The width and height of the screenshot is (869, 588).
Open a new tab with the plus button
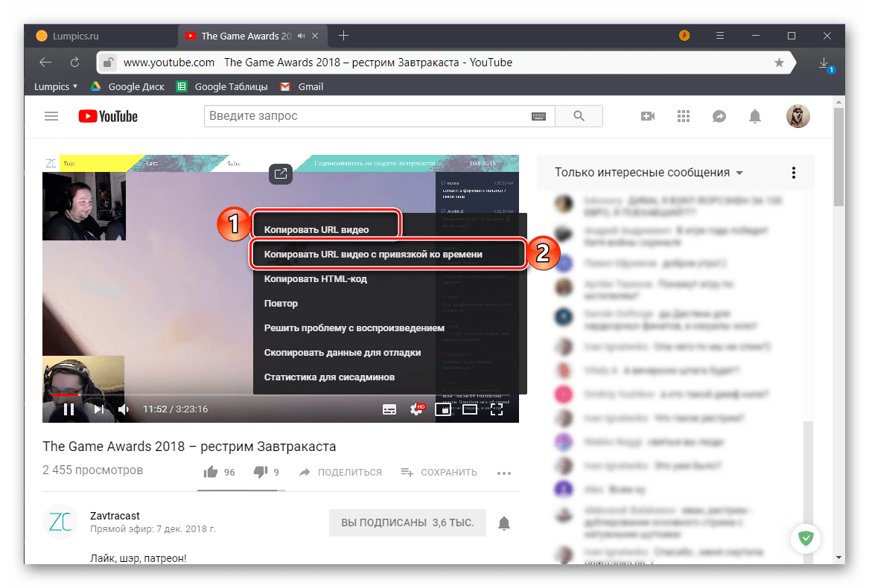(343, 36)
